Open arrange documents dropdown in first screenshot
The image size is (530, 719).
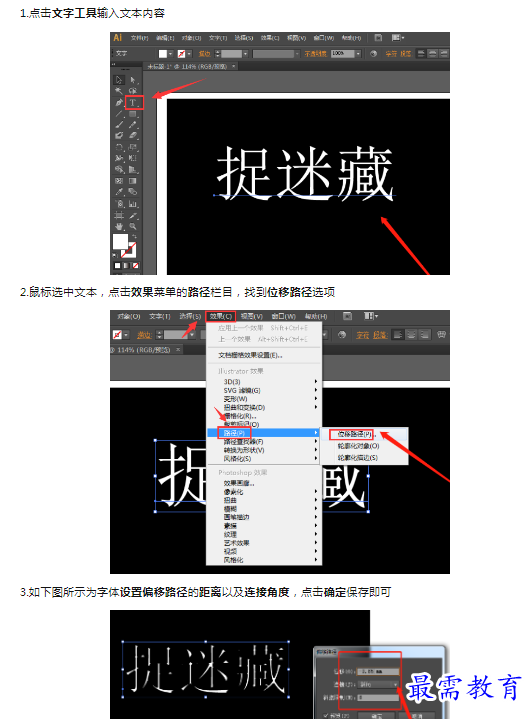(398, 38)
